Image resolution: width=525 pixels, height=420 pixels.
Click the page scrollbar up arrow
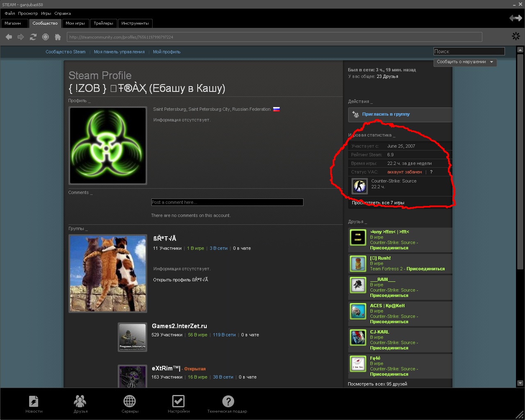520,50
